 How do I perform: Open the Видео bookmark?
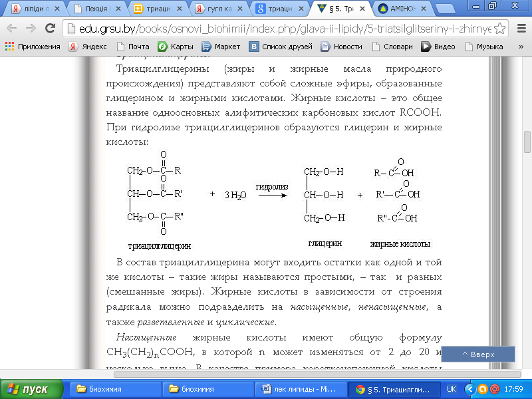(x=438, y=47)
